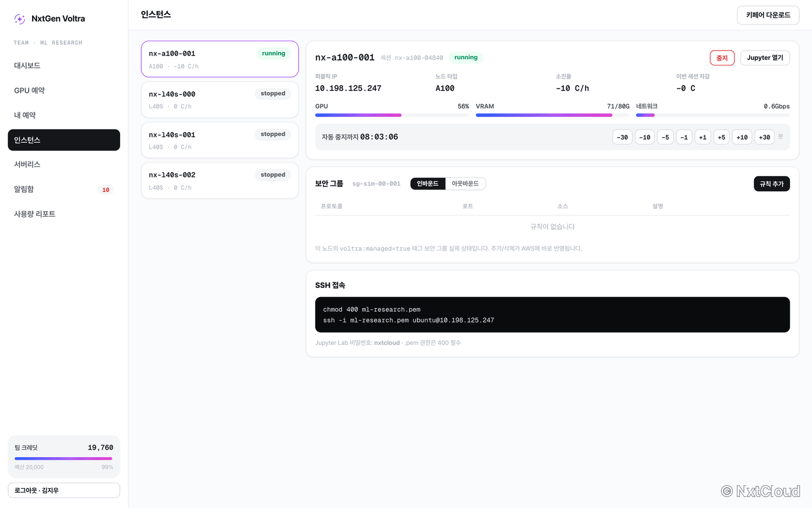
Task: Click the nxtcloud Jupyter password text
Action: coord(387,343)
